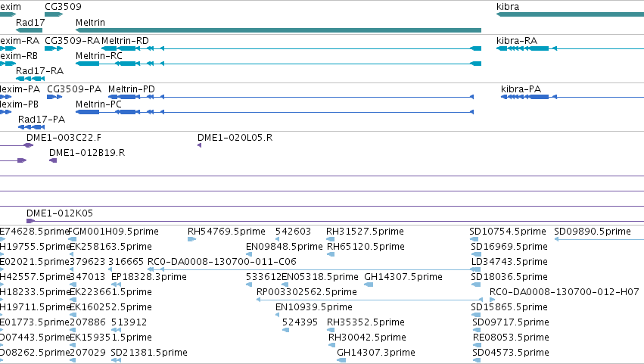This screenshot has width=644, height=364.
Task: Select the CG3509-RA transcript label
Action: coord(73,41)
